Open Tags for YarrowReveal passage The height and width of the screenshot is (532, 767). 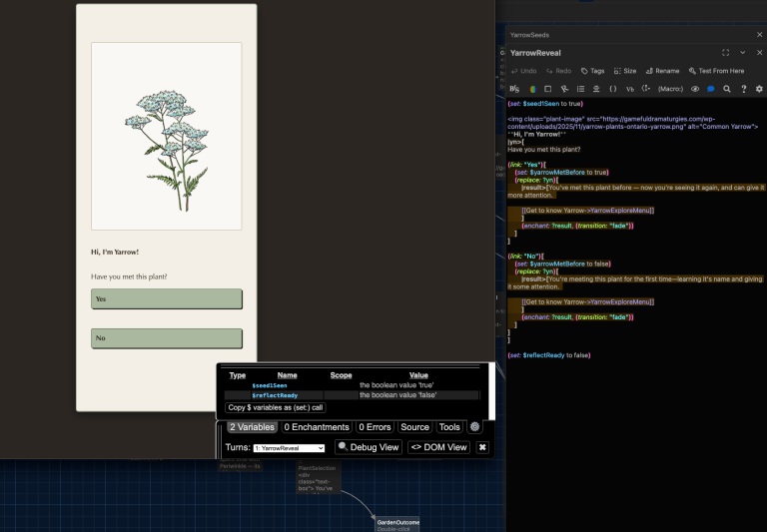tap(592, 71)
